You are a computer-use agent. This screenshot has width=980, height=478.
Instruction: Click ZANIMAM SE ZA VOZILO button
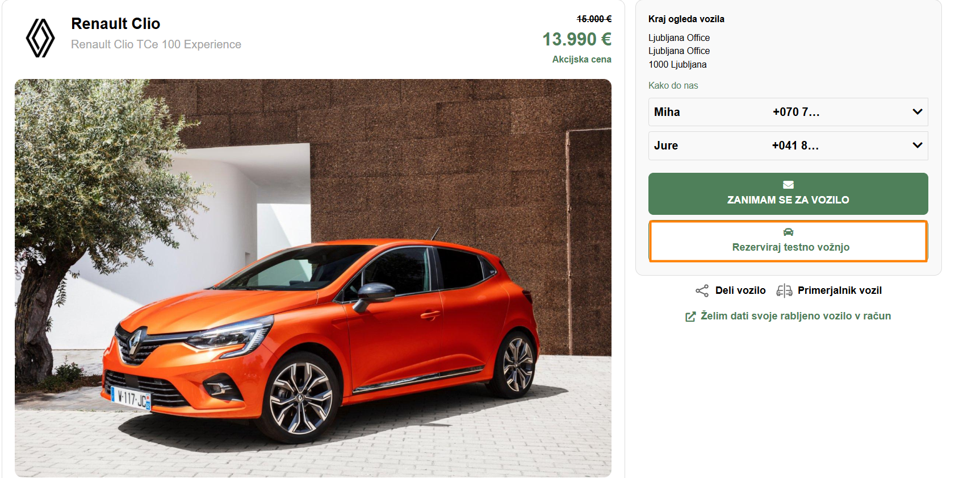[x=788, y=194]
